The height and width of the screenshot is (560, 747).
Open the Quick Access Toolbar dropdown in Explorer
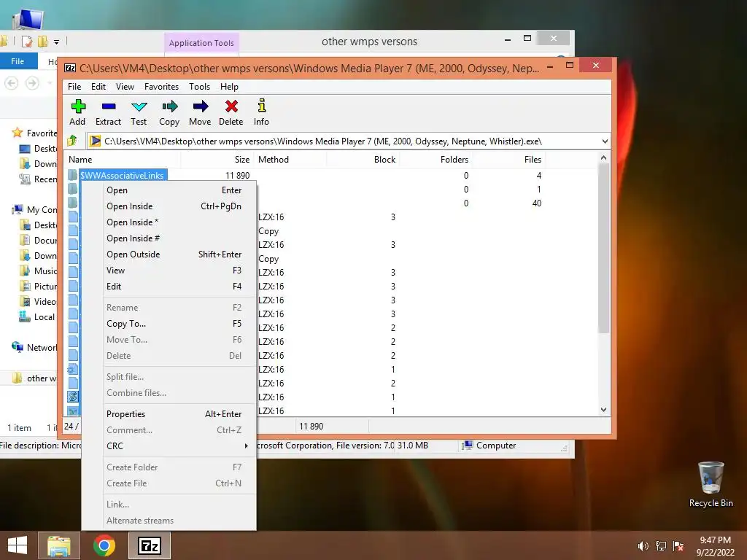(x=56, y=42)
